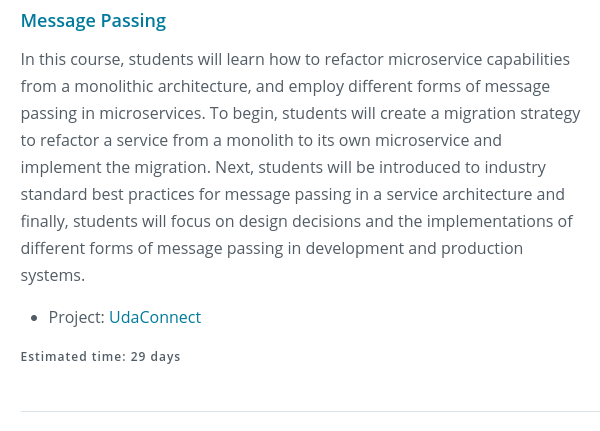
Task: Click the words 'migration strategy' in paragraph
Action: (512, 114)
